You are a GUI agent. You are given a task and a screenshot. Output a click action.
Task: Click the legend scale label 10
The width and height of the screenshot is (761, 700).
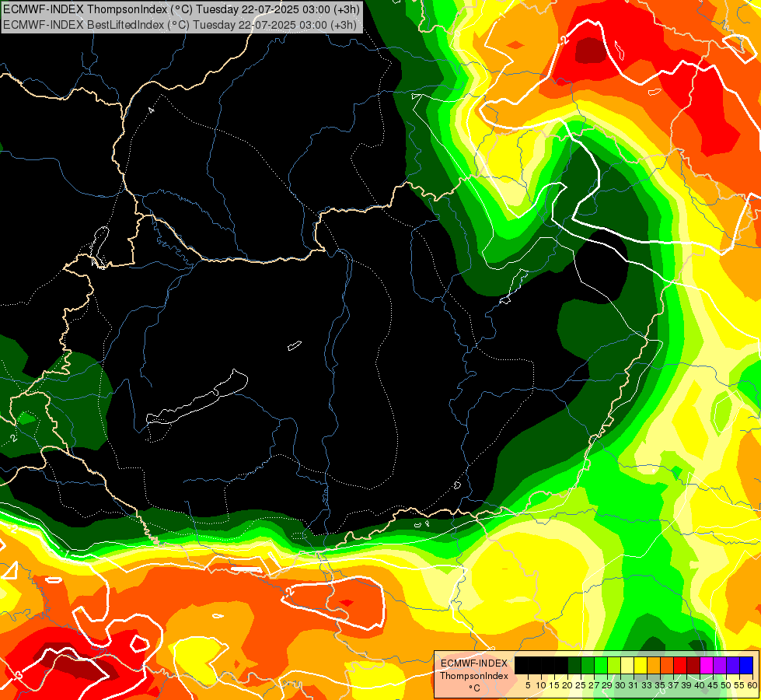point(541,685)
